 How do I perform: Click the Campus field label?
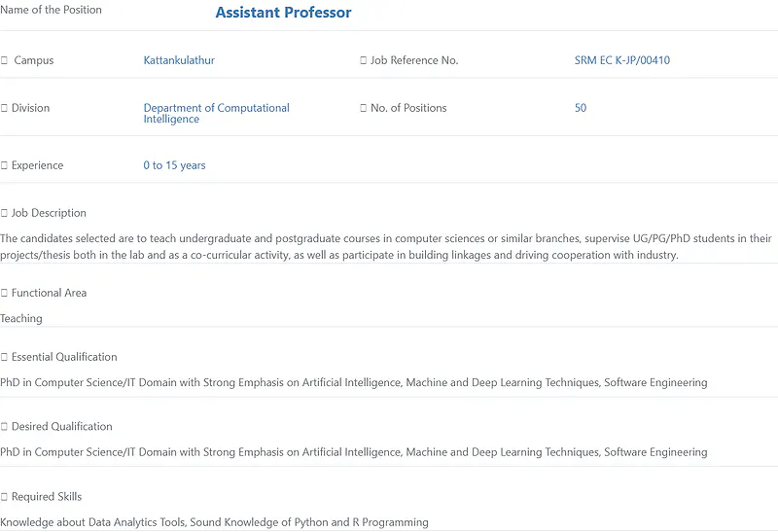pos(34,60)
